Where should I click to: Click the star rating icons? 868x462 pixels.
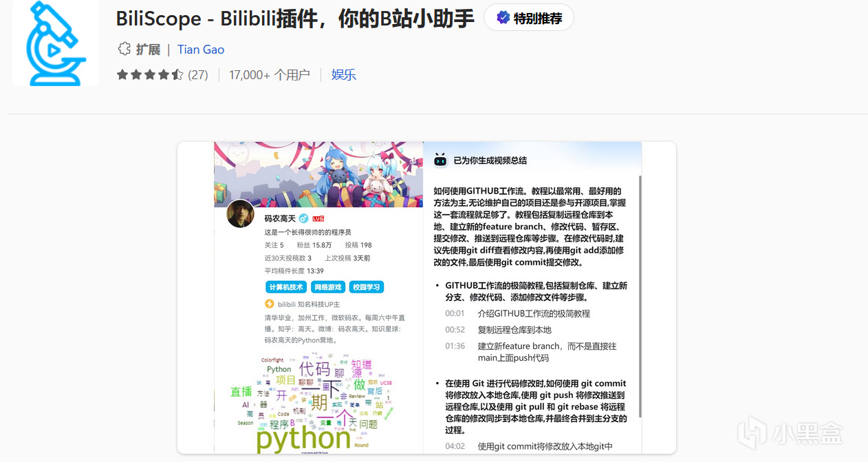coord(150,74)
